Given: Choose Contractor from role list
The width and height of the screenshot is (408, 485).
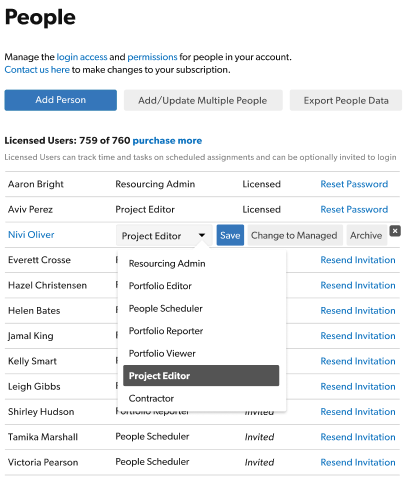Looking at the screenshot, I should click(x=151, y=399).
